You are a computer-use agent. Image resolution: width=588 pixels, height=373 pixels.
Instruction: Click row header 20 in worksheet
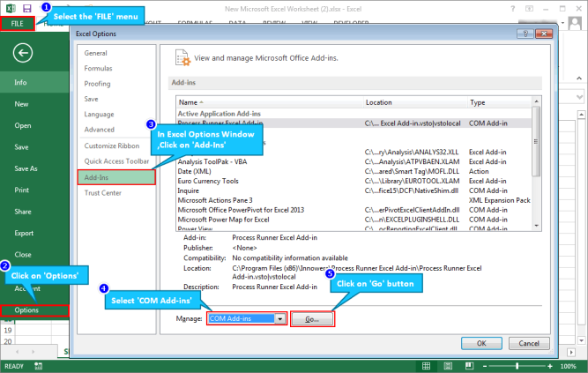click(x=8, y=341)
